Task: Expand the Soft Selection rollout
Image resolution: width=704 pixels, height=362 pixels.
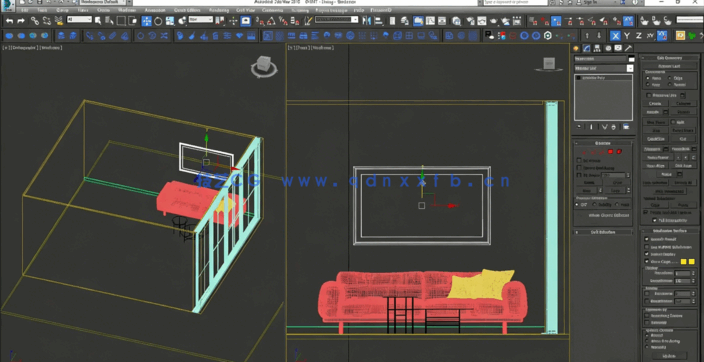Action: pos(603,232)
